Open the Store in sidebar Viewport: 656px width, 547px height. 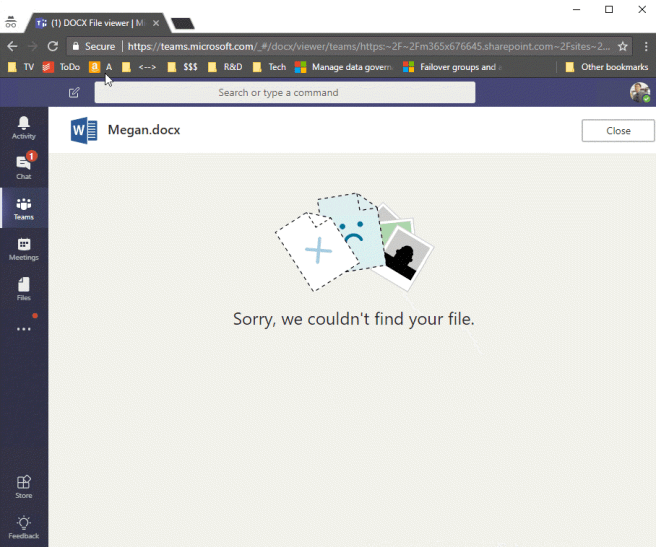(24, 487)
